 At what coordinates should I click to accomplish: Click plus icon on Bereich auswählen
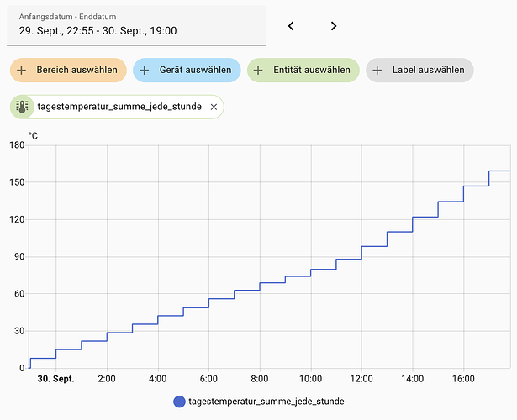(x=21, y=71)
